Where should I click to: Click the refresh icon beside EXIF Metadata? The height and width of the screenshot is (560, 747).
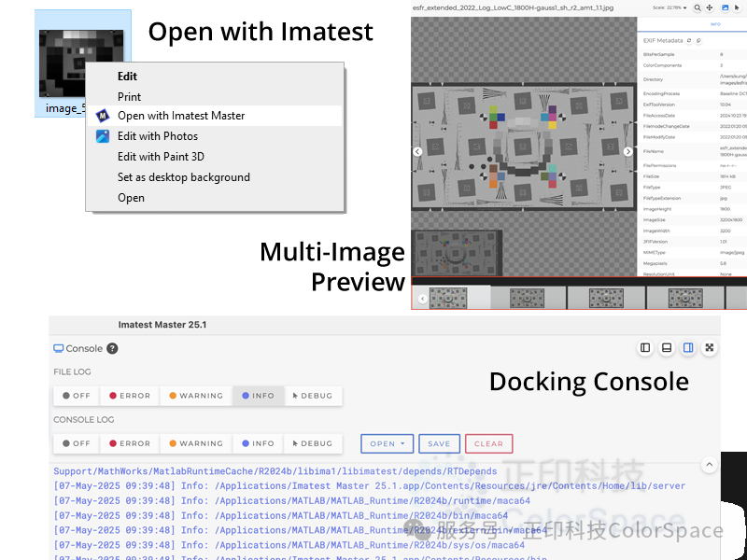pyautogui.click(x=689, y=40)
